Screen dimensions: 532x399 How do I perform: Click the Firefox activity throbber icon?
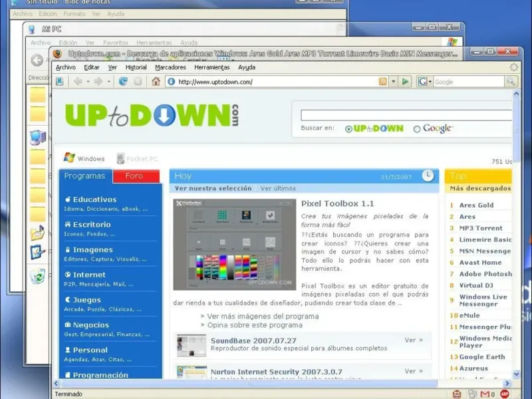pyautogui.click(x=513, y=67)
